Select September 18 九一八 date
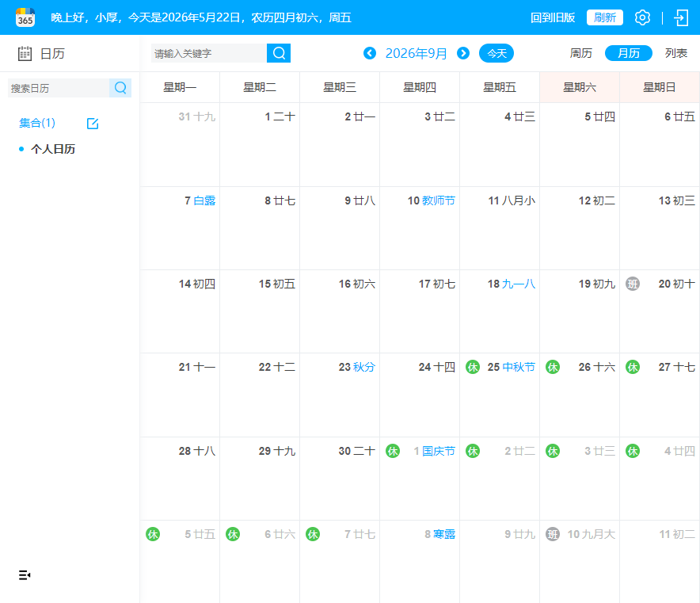 (x=512, y=284)
